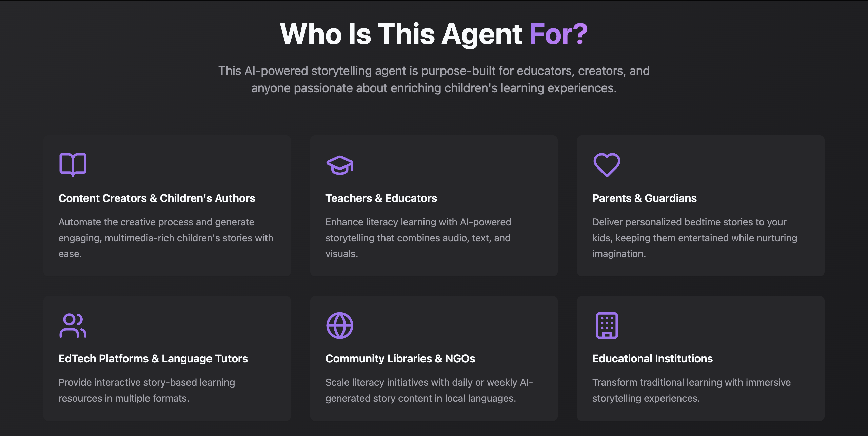Viewport: 868px width, 436px height.
Task: Click the building icon
Action: (x=607, y=325)
